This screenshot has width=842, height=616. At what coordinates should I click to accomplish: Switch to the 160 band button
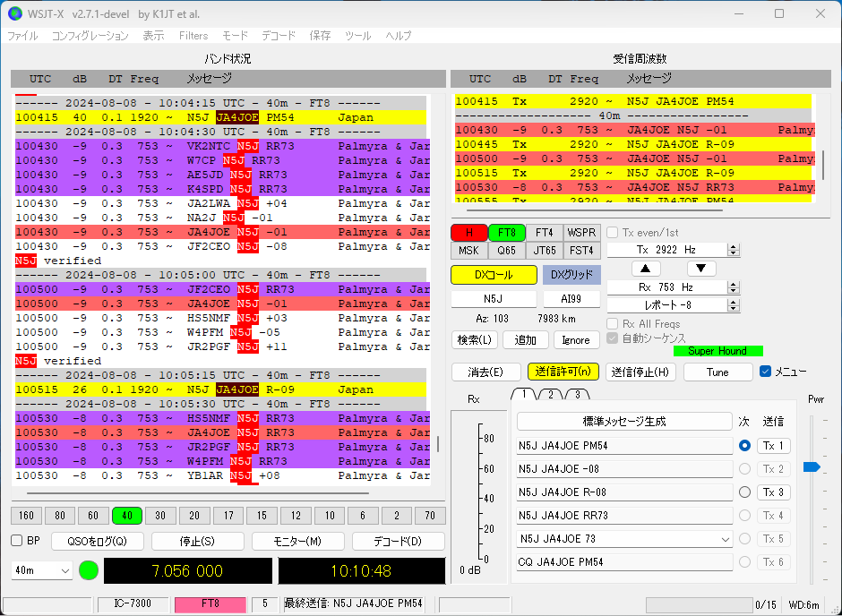point(26,516)
